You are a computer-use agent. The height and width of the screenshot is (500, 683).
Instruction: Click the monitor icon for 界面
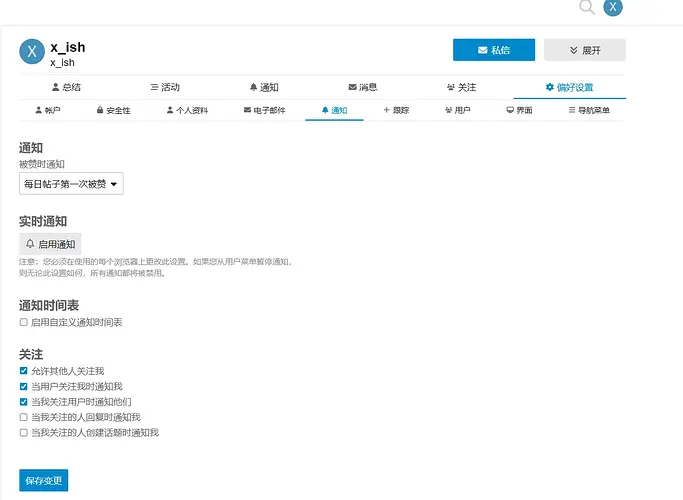click(x=511, y=110)
